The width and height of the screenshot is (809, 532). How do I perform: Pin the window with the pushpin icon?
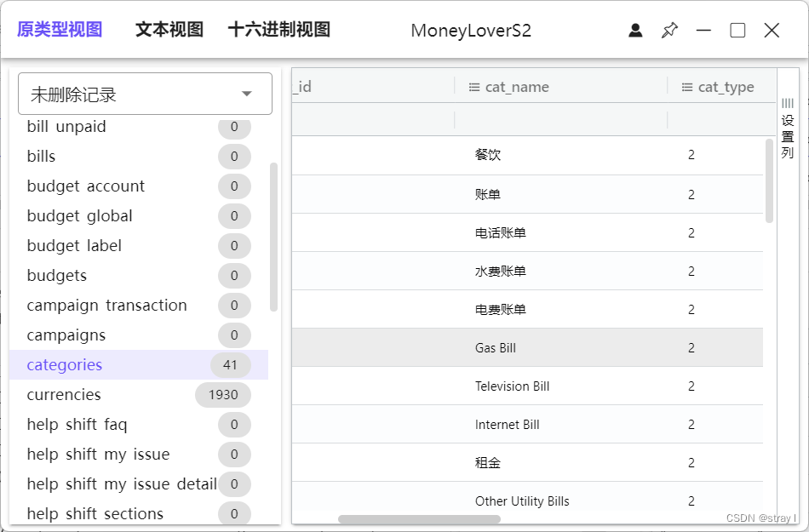(669, 31)
